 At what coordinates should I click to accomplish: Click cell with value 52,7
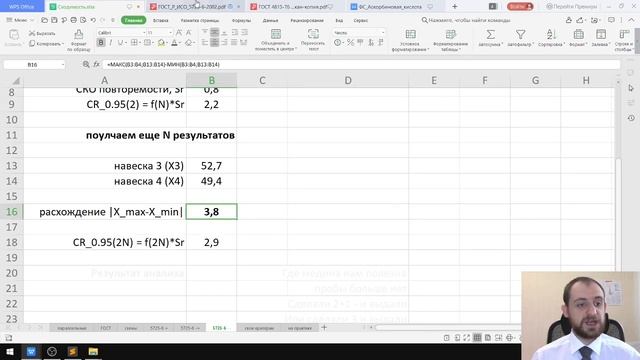(x=211, y=166)
